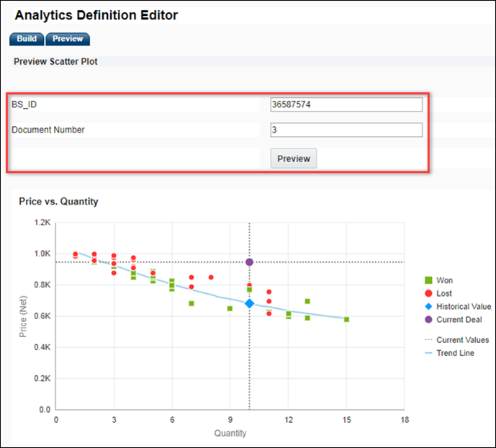Viewport: 496px width, 448px height.
Task: Click the 18 x-axis tick label
Action: click(405, 420)
